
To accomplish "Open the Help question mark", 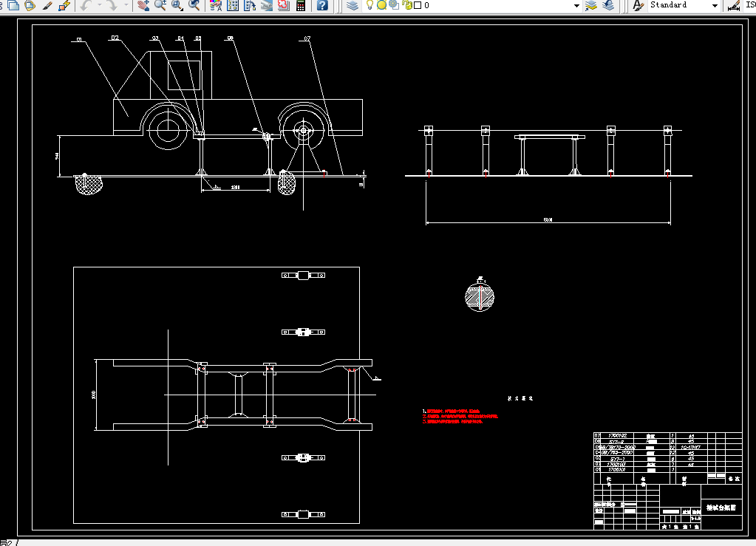I will 322,5.
